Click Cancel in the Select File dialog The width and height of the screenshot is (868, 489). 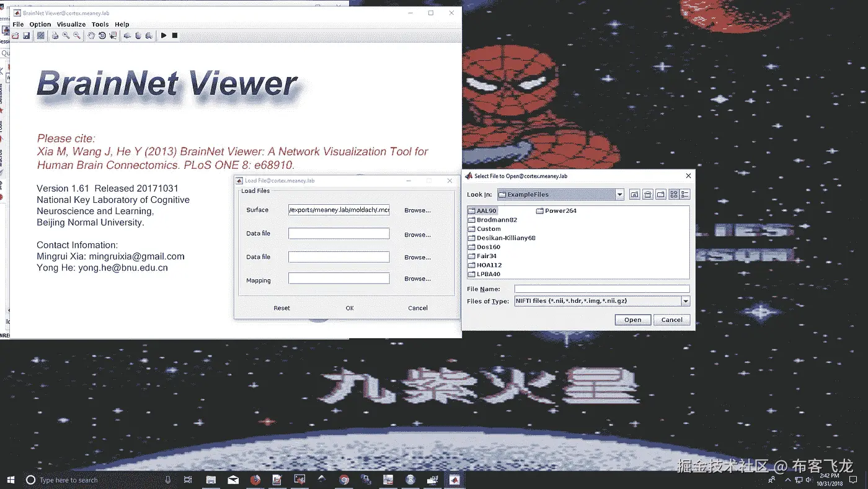[671, 320]
